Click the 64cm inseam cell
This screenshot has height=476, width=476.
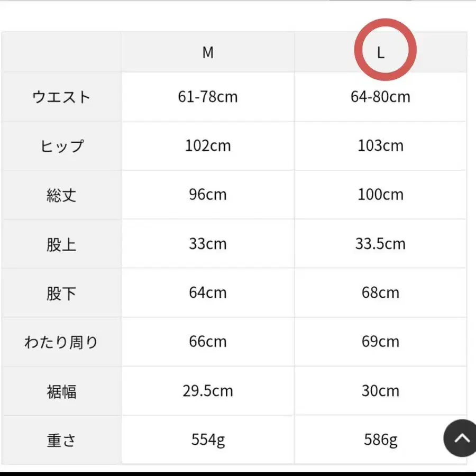point(208,293)
